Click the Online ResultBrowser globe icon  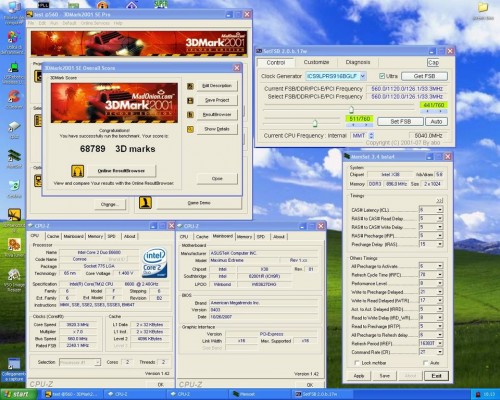click(78, 171)
